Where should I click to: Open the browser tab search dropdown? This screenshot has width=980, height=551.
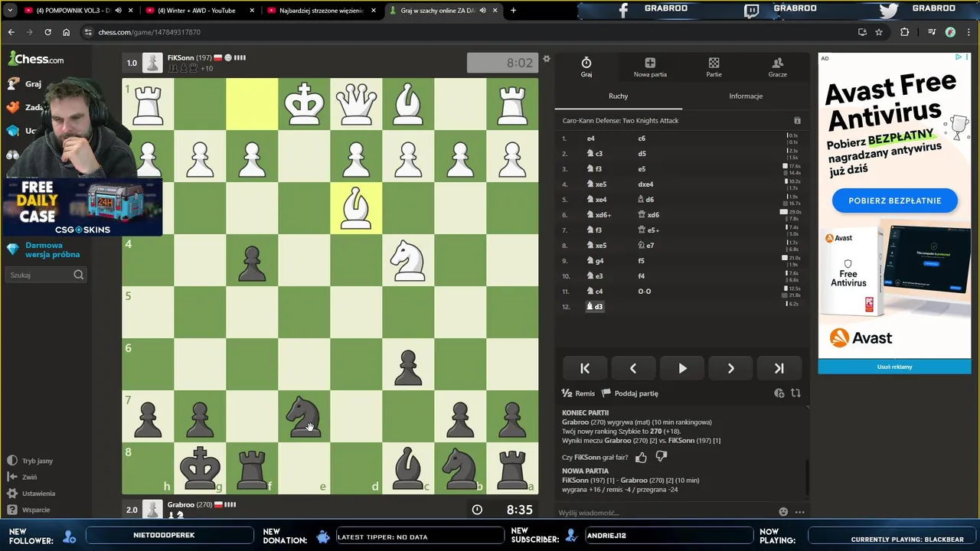pos(10,11)
